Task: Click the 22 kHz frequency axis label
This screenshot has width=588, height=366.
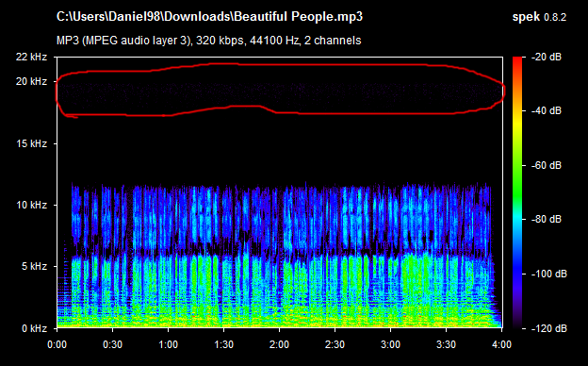Action: [x=31, y=57]
